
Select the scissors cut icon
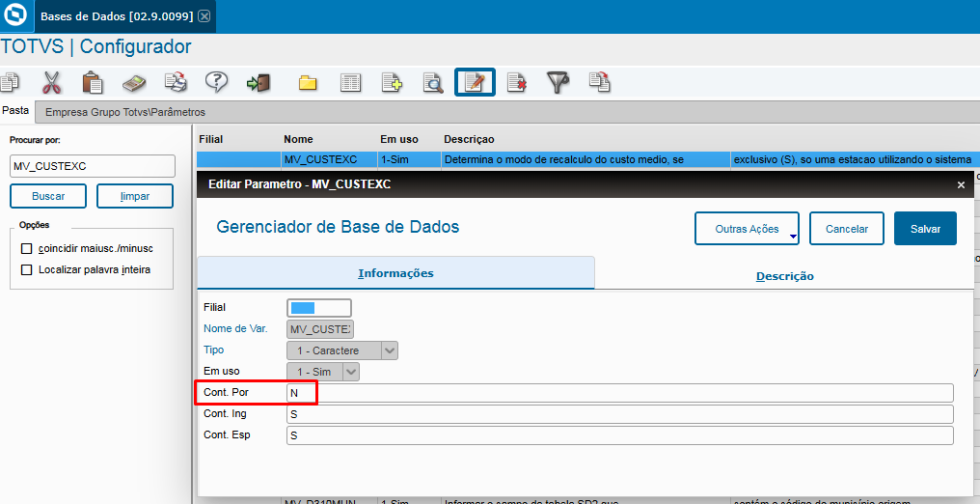52,82
